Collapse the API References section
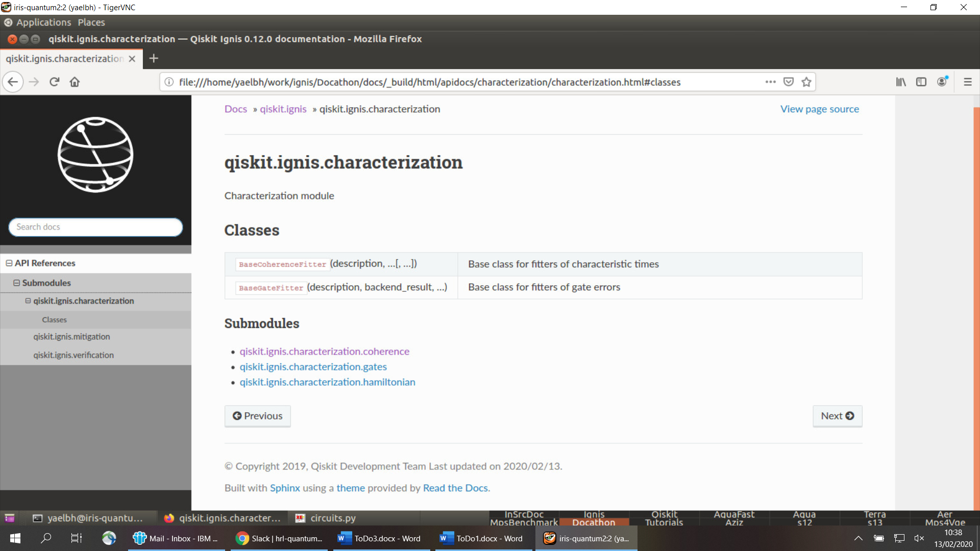Image resolution: width=980 pixels, height=551 pixels. click(x=8, y=263)
